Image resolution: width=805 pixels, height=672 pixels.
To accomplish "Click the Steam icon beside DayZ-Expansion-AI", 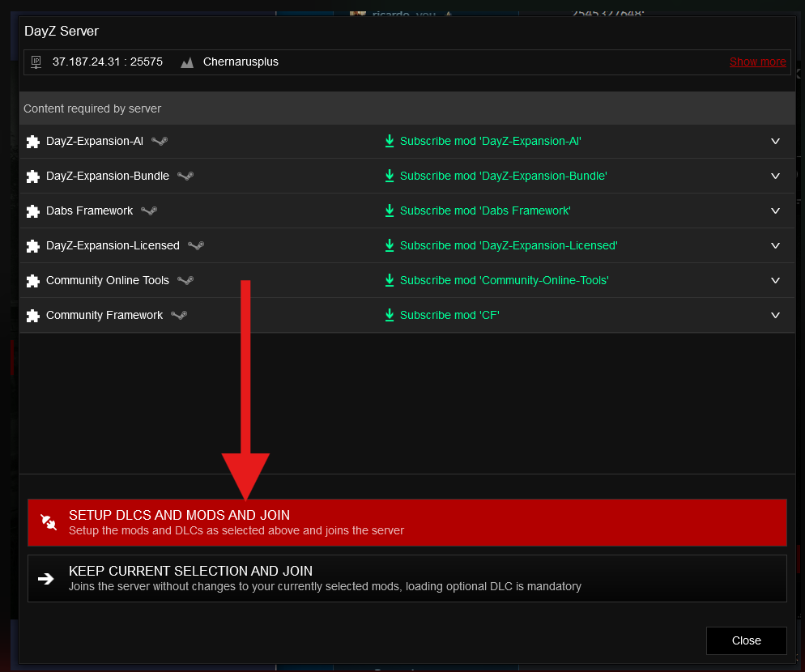I will [160, 141].
